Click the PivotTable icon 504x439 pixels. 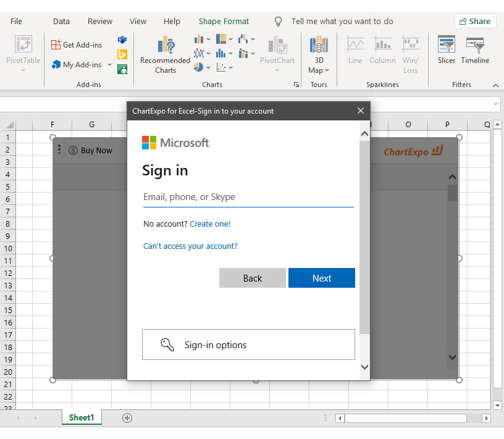23,44
